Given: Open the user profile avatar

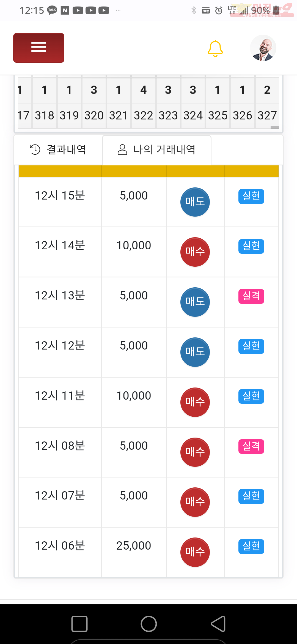Looking at the screenshot, I should coord(263,48).
